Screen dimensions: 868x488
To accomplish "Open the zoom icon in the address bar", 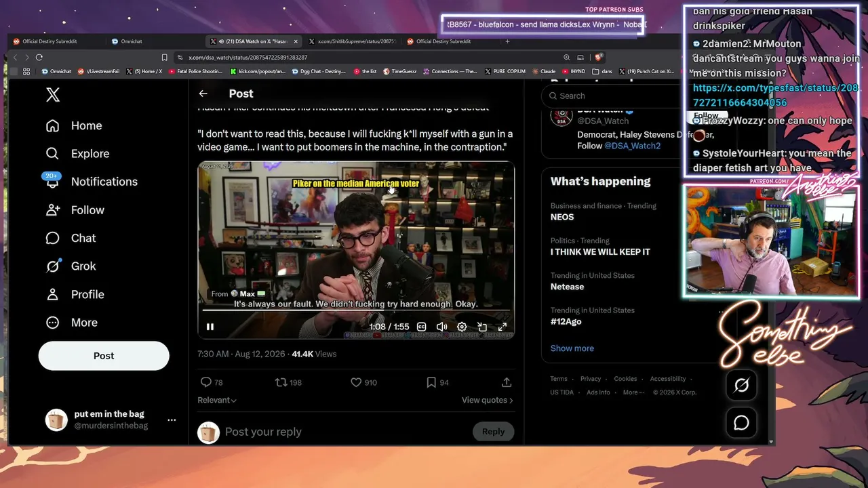I will (x=567, y=58).
